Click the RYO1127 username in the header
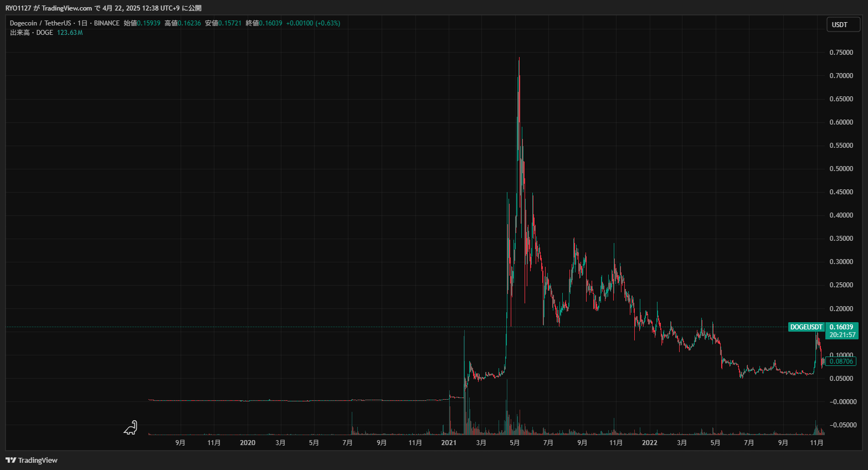The image size is (868, 470). click(18, 8)
